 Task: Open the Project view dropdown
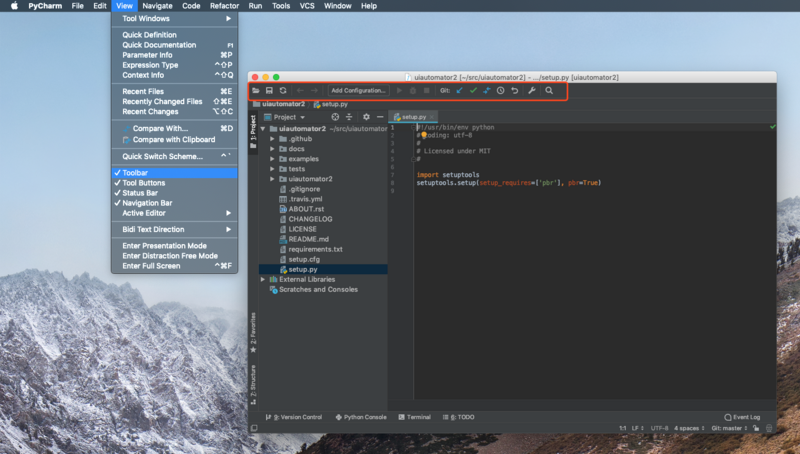click(x=285, y=117)
